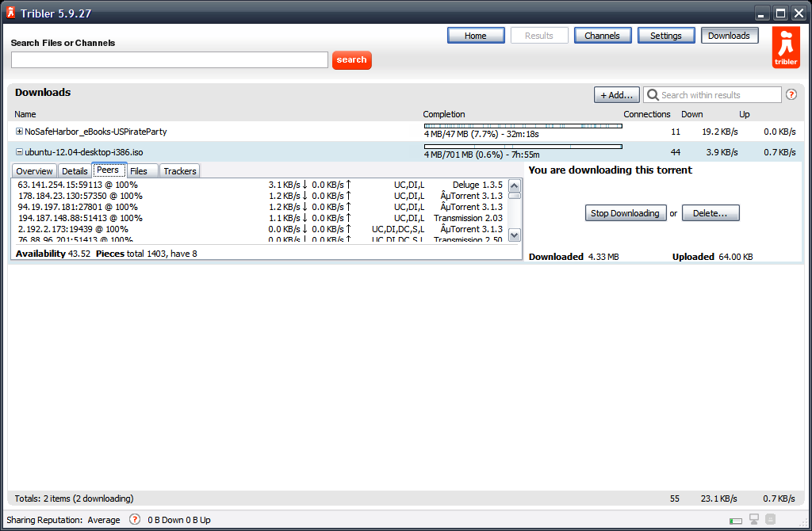Click the Transmission 2.03 client label
This screenshot has width=812, height=531.
468,218
